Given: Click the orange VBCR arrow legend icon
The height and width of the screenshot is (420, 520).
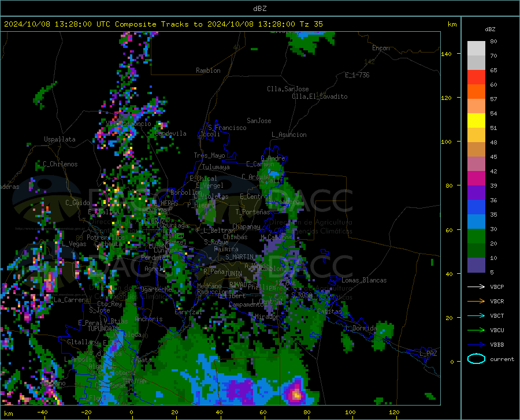Looking at the screenshot, I should (x=476, y=301).
